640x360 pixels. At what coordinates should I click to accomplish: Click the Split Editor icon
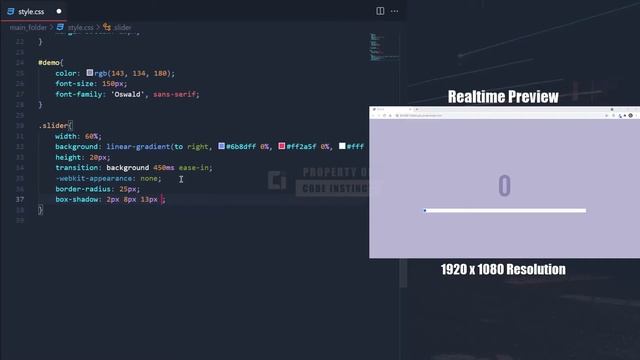380,11
